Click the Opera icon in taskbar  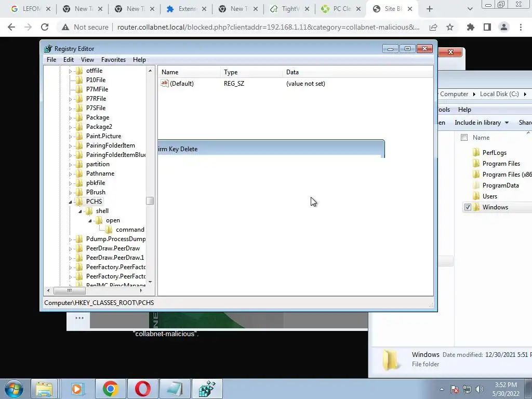[143, 389]
